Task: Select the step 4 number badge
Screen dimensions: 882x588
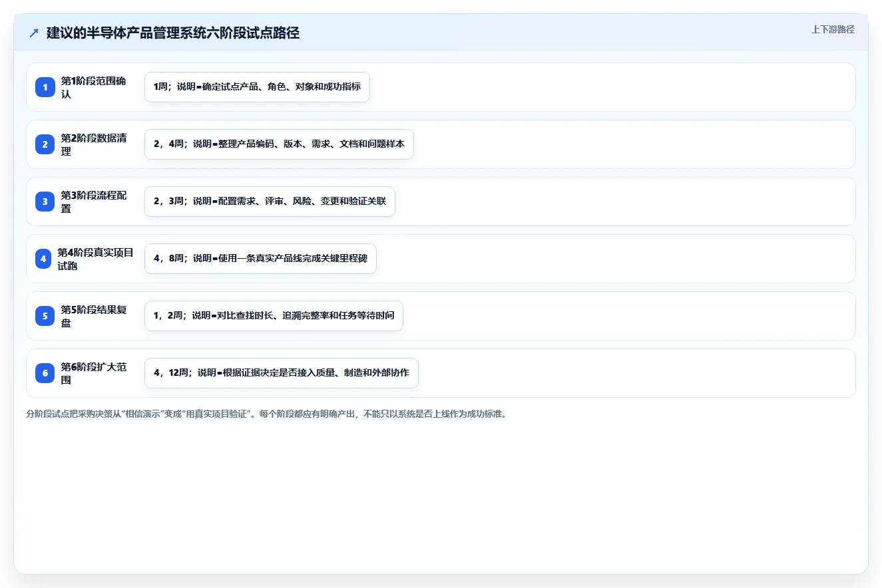Action: pyautogui.click(x=43, y=259)
